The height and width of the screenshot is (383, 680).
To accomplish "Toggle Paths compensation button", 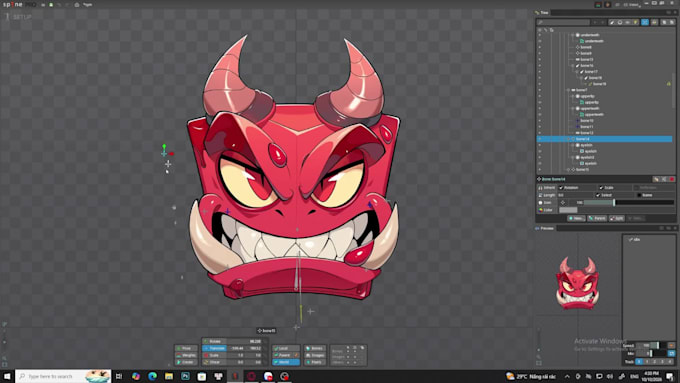I will pyautogui.click(x=315, y=362).
